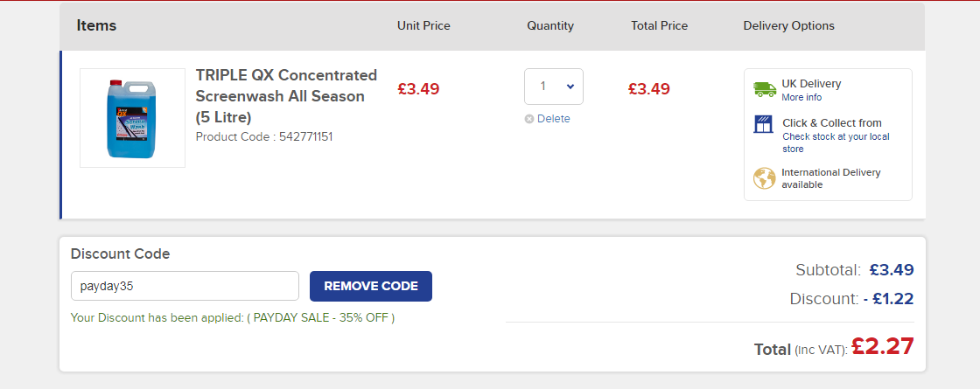
Task: Select the UK Delivery option text
Action: 811,84
